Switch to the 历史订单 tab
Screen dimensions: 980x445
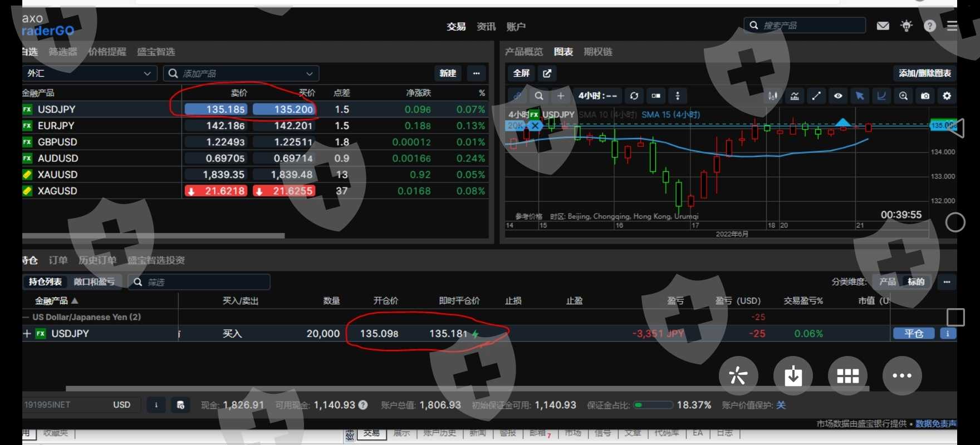click(x=97, y=260)
